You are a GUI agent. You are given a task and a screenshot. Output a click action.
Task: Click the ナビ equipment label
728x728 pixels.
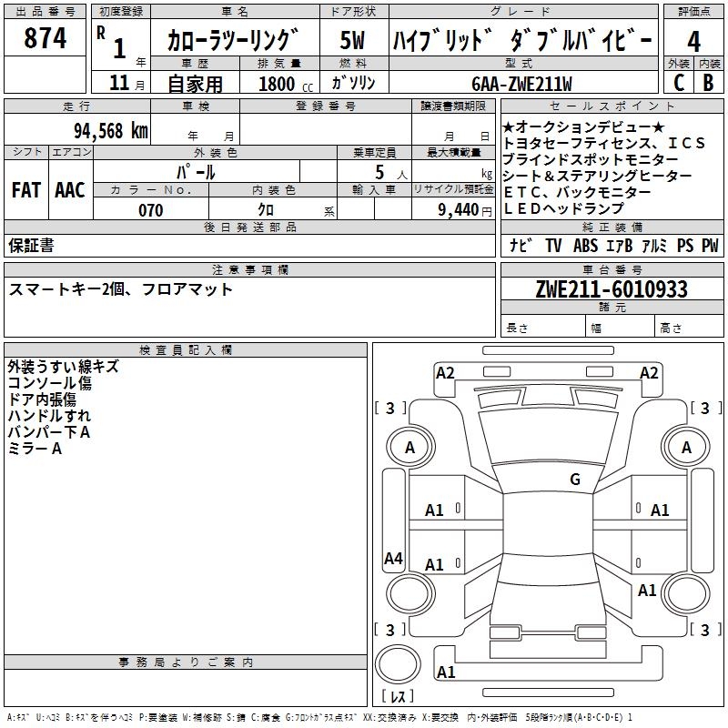pyautogui.click(x=520, y=245)
